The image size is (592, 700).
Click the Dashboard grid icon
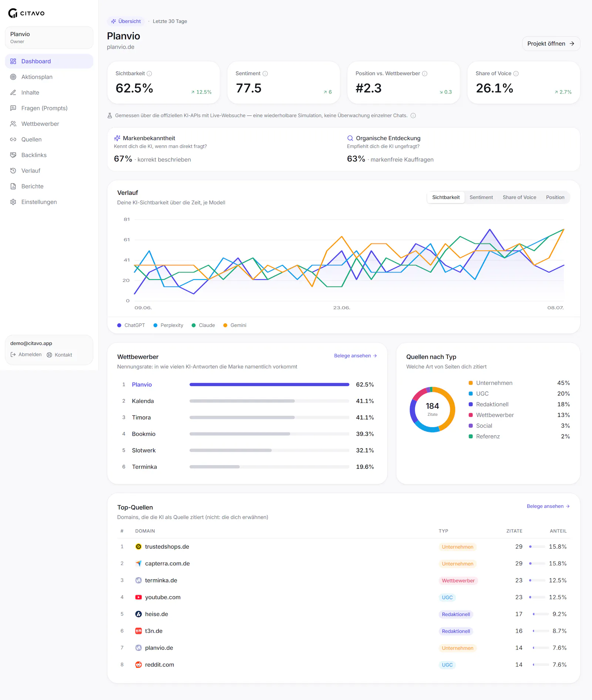point(13,61)
